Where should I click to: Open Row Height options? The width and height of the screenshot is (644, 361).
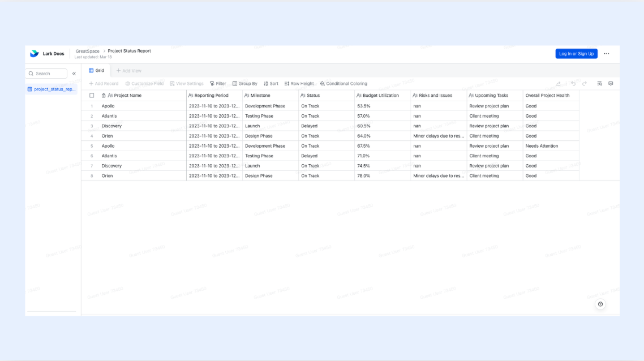coord(299,84)
